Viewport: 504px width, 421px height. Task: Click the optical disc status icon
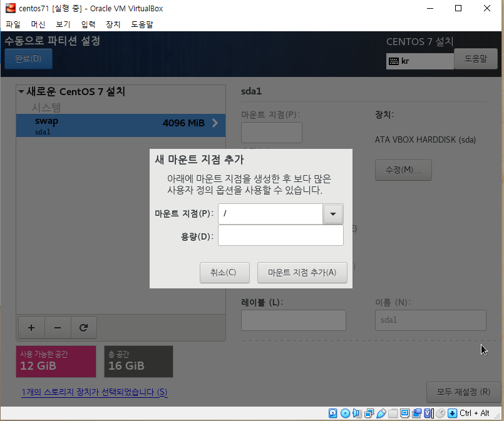(345, 413)
